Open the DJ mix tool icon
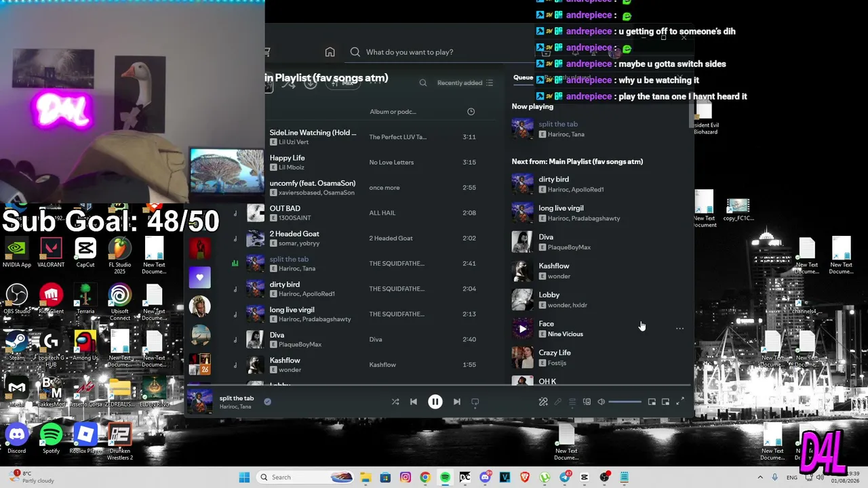The height and width of the screenshot is (488, 868). coord(543,402)
